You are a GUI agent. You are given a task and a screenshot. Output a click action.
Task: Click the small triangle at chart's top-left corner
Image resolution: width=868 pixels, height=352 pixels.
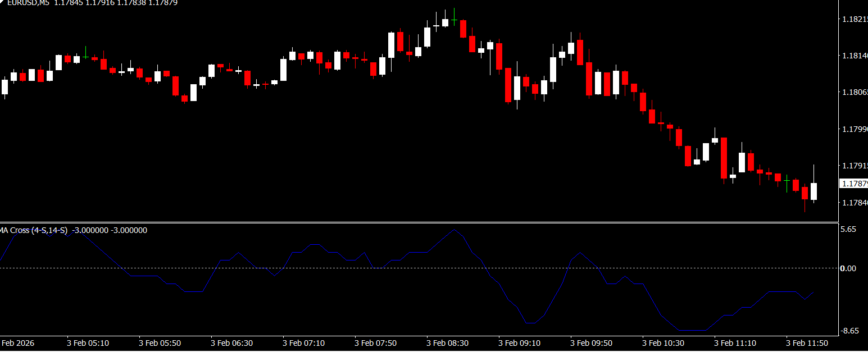coord(2,2)
